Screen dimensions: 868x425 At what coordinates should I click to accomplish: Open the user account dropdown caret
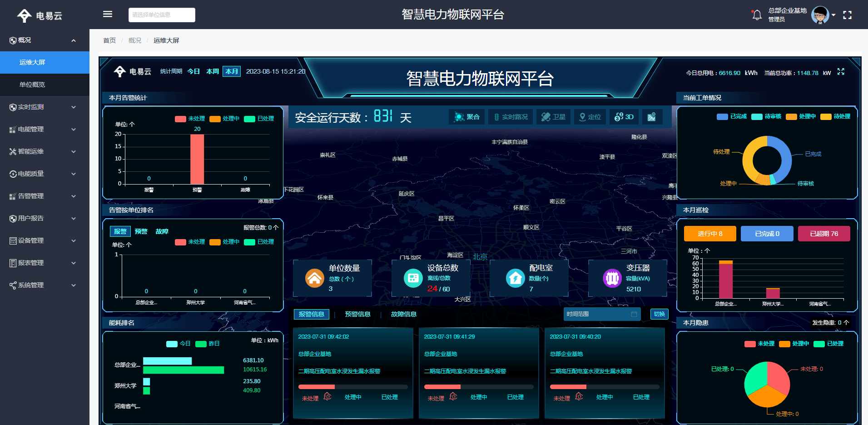[x=833, y=15]
